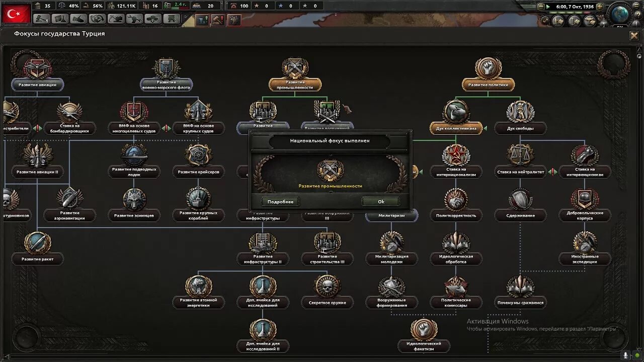The image size is (644, 362).
Task: Open the Turkey country flag overview
Action: pos(16,14)
